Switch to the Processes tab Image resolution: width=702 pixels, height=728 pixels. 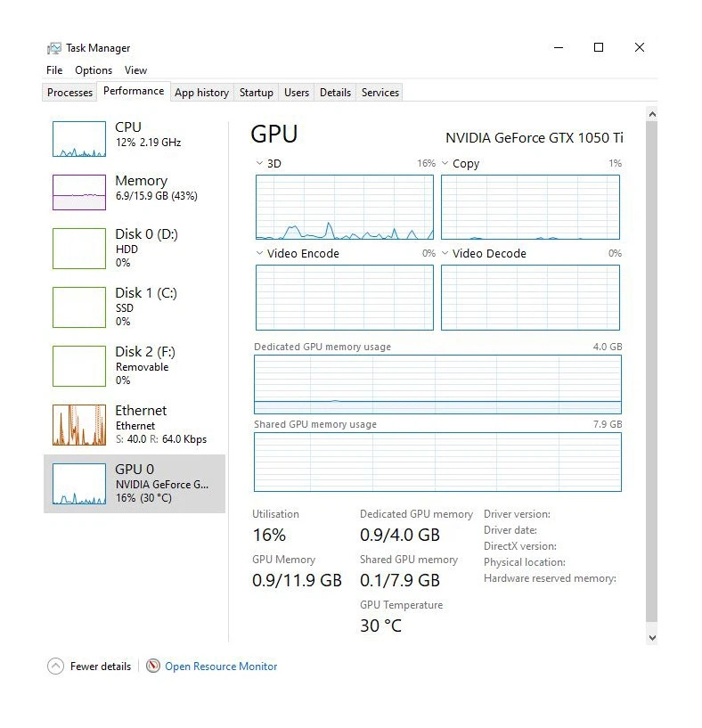69,93
